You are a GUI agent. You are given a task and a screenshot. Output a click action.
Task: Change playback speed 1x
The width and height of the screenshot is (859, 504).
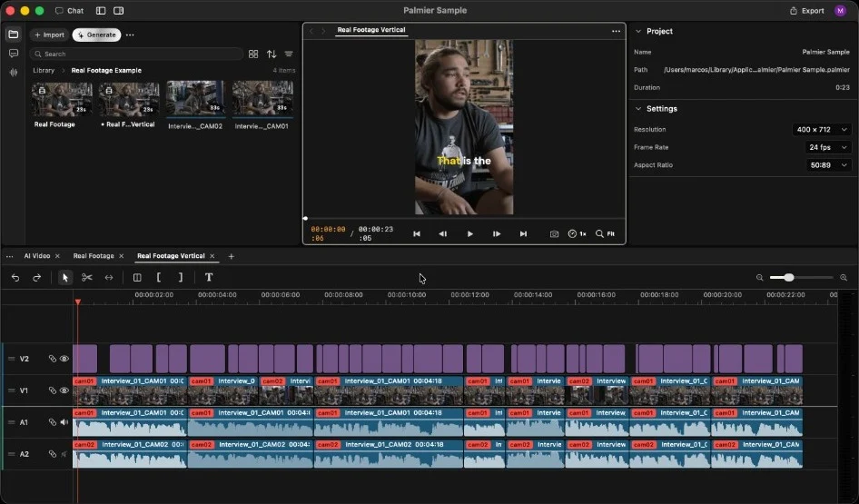tap(577, 234)
